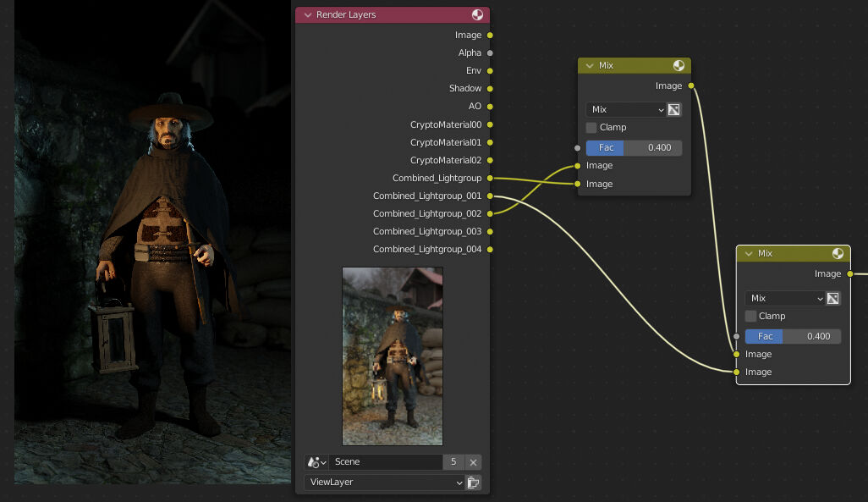The height and width of the screenshot is (502, 868).
Task: Click the Combined_Lightgroup_002 output socket
Action: click(x=490, y=213)
